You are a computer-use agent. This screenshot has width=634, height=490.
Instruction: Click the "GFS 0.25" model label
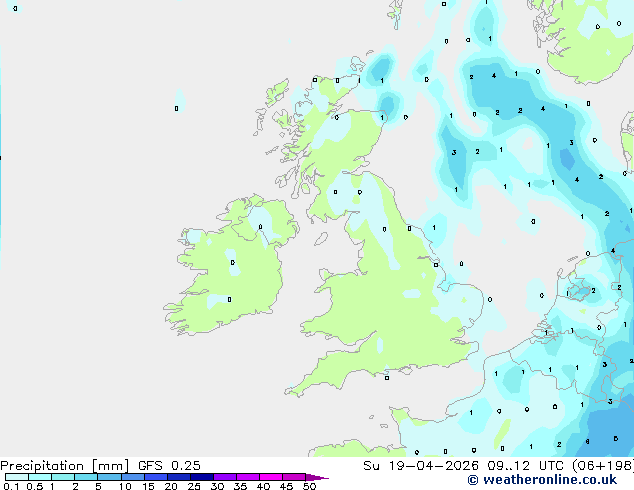tap(169, 466)
